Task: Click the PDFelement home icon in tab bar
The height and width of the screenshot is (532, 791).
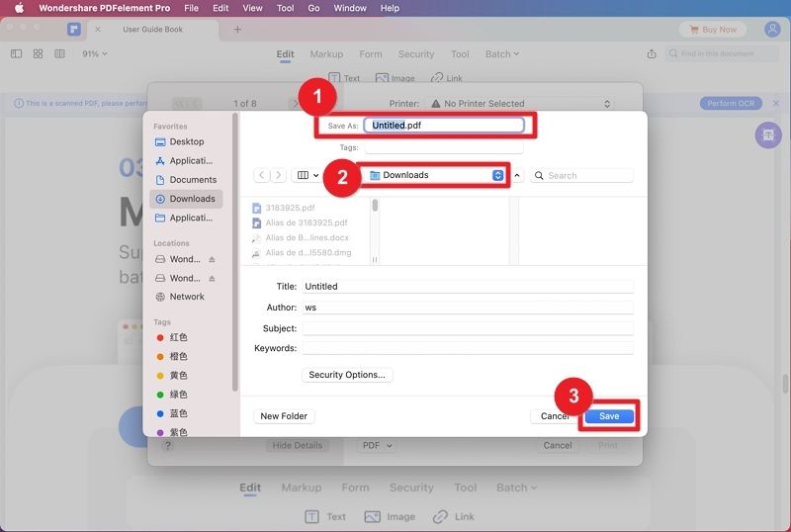Action: pyautogui.click(x=74, y=30)
